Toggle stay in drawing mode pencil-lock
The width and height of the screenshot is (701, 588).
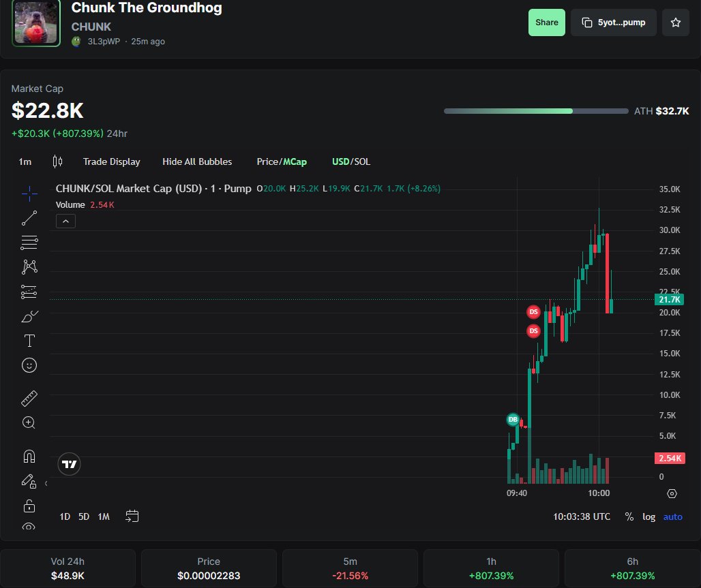pos(29,481)
